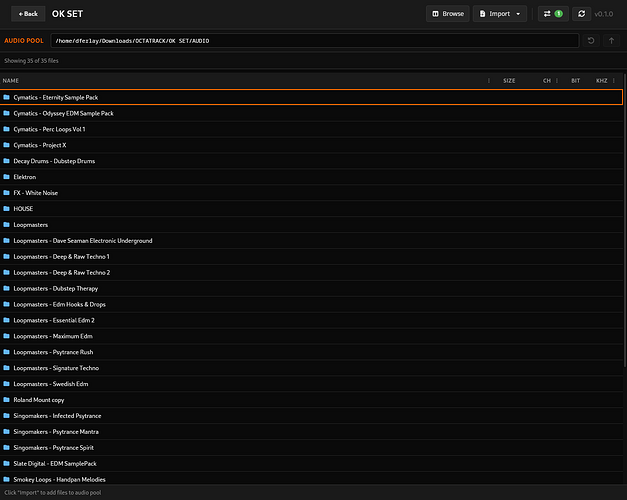The image size is (627, 500).
Task: Select Slate Digital - EDM SamplePack folder
Action: tap(311, 464)
